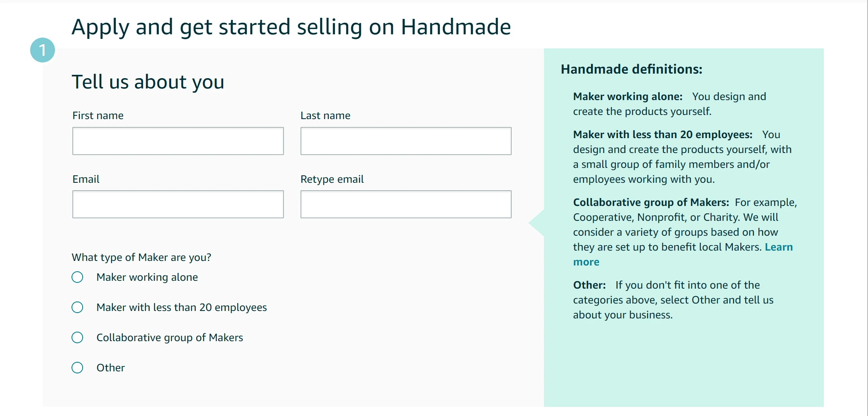Viewport: 868px width, 416px height.
Task: Select 'Maker with less than 20 employees' radio
Action: tap(77, 307)
